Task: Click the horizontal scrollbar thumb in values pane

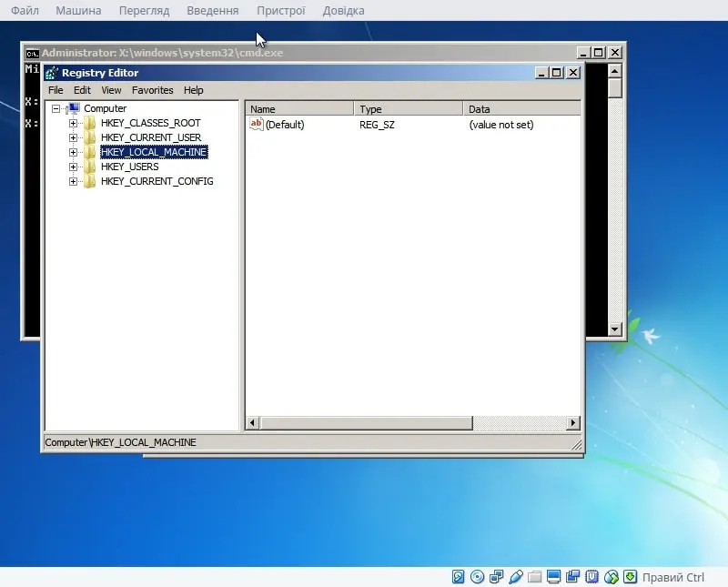Action: point(367,422)
